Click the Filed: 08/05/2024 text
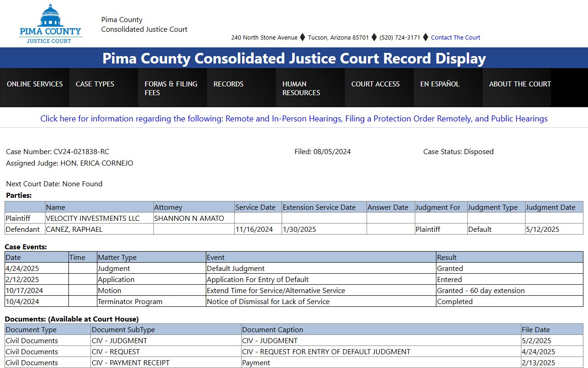The width and height of the screenshot is (588, 368). click(x=322, y=152)
